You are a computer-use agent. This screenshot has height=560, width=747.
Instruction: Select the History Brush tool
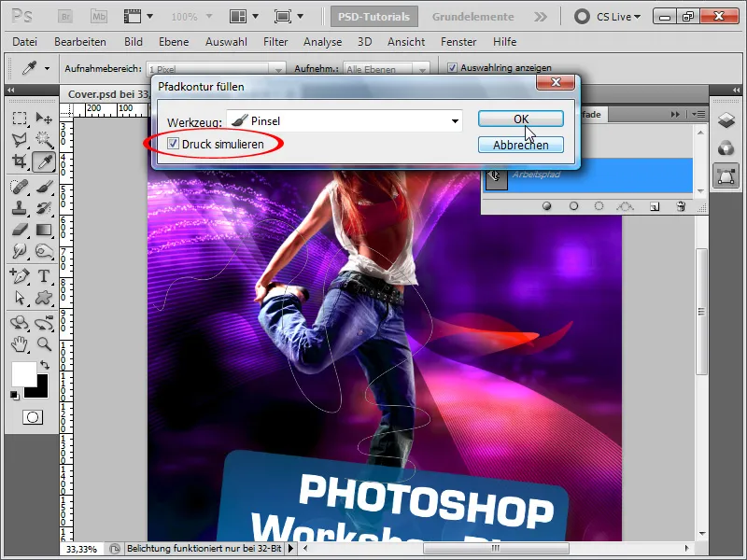point(44,208)
